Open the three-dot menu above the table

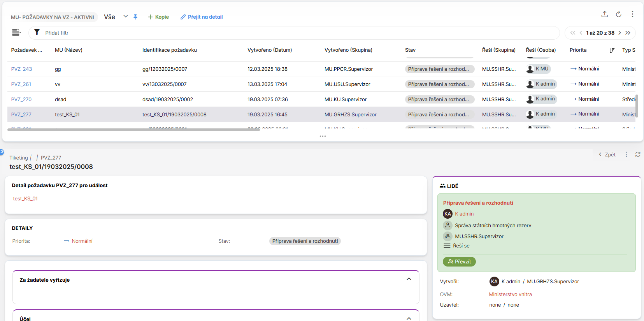(x=632, y=14)
